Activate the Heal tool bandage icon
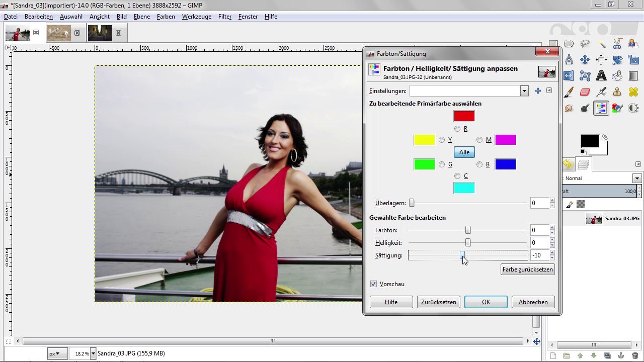This screenshot has height=362, width=644. coord(633,92)
